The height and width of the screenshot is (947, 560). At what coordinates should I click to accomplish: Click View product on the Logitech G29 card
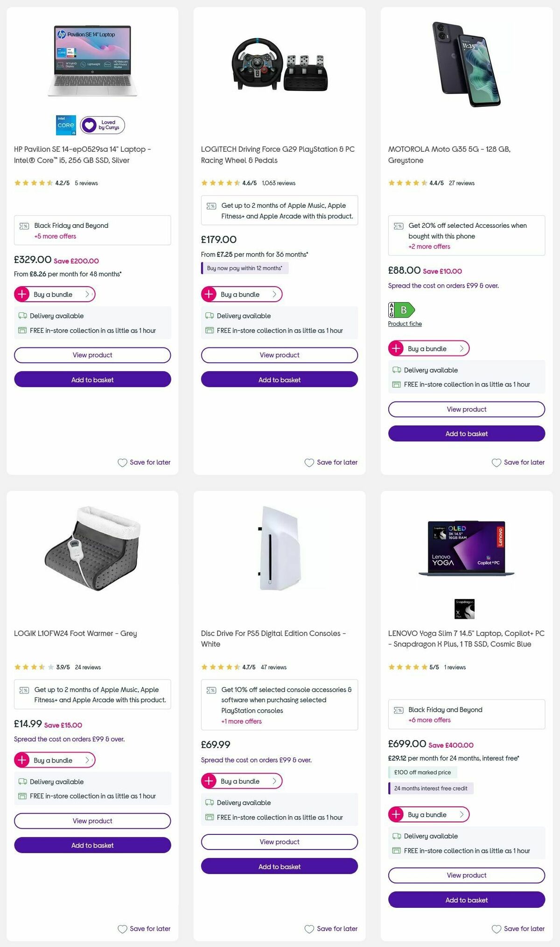(x=279, y=355)
